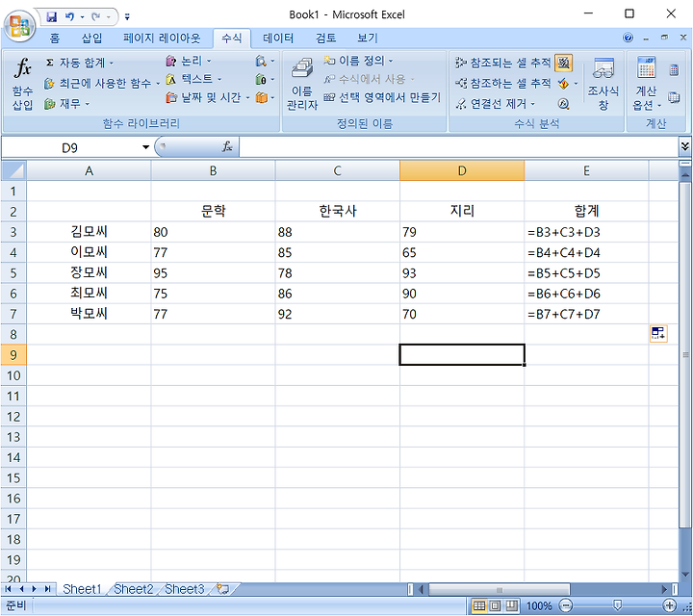The height and width of the screenshot is (616, 693).
Task: Click the 재무 functions icon
Action: tap(49, 103)
